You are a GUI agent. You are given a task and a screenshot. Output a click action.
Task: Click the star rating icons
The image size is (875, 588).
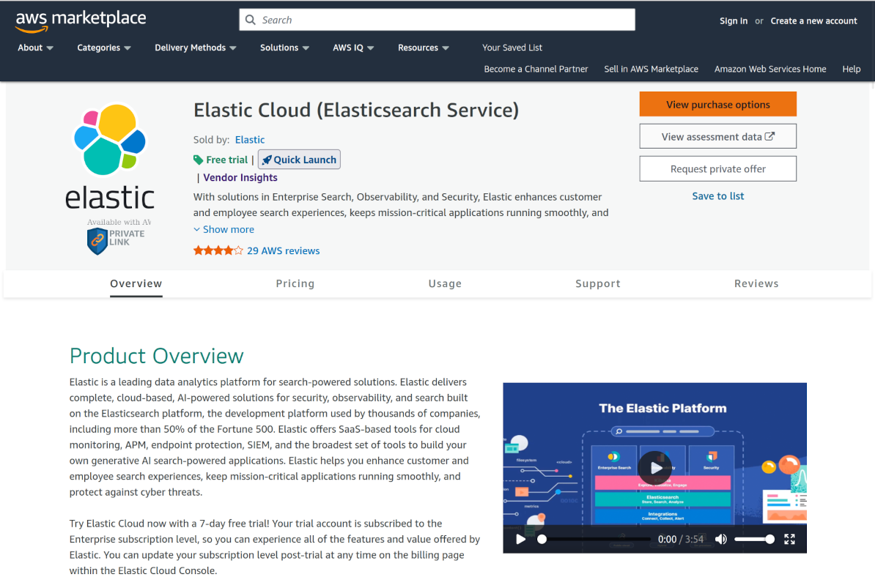click(x=218, y=250)
